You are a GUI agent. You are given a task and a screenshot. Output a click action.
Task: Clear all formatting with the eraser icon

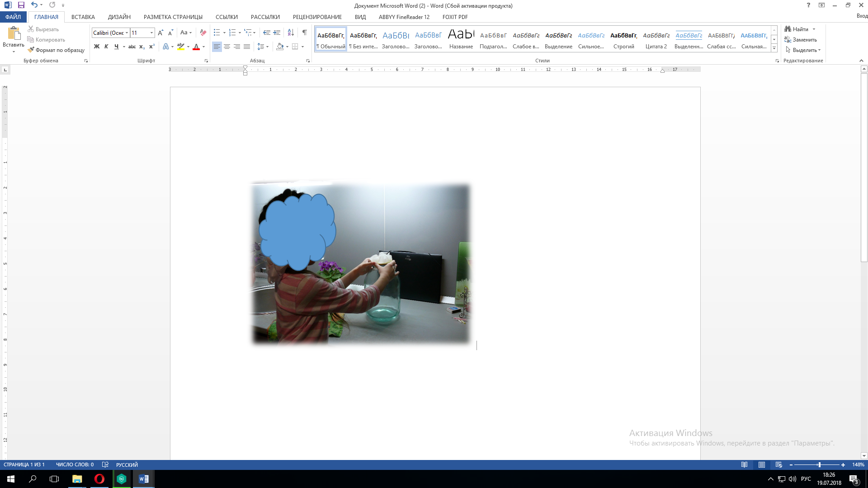203,33
